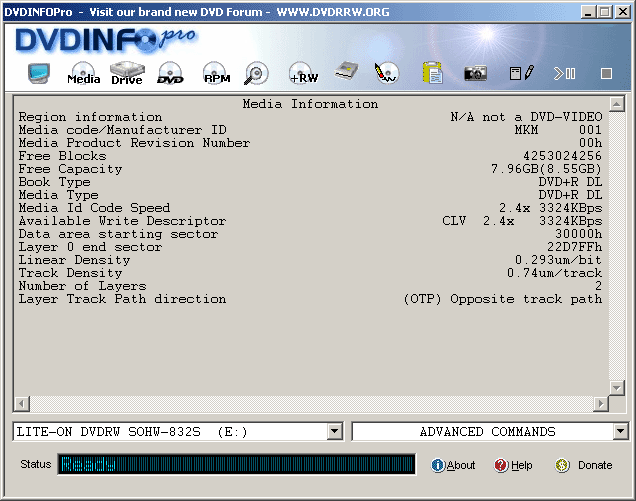
Task: Click the edit pencil and page icon
Action: point(522,73)
